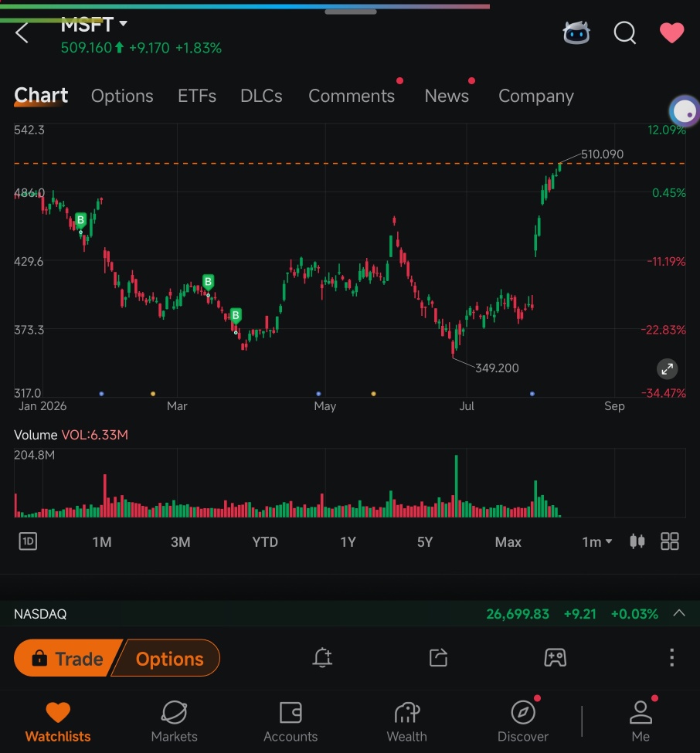Viewport: 700px width, 753px height.
Task: Open the robot AI assistant icon
Action: [576, 33]
